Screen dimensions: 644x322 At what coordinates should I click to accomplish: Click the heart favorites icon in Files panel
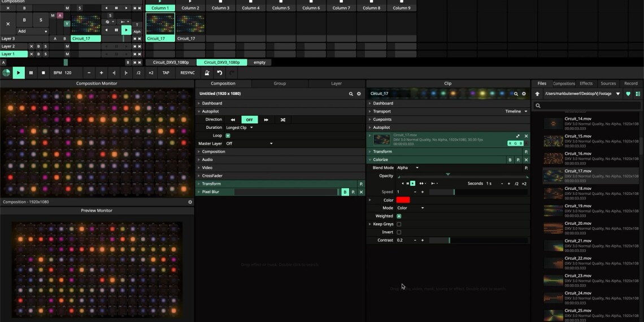coord(628,94)
